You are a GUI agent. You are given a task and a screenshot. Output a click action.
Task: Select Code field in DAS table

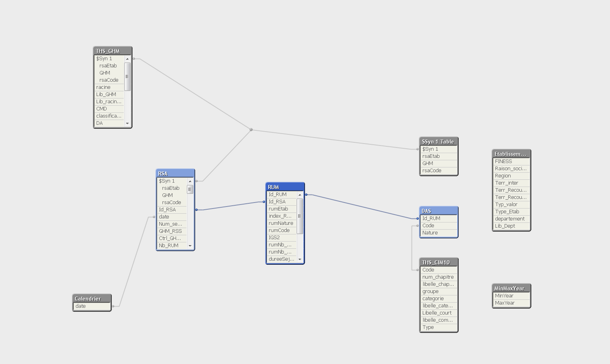tap(439, 226)
